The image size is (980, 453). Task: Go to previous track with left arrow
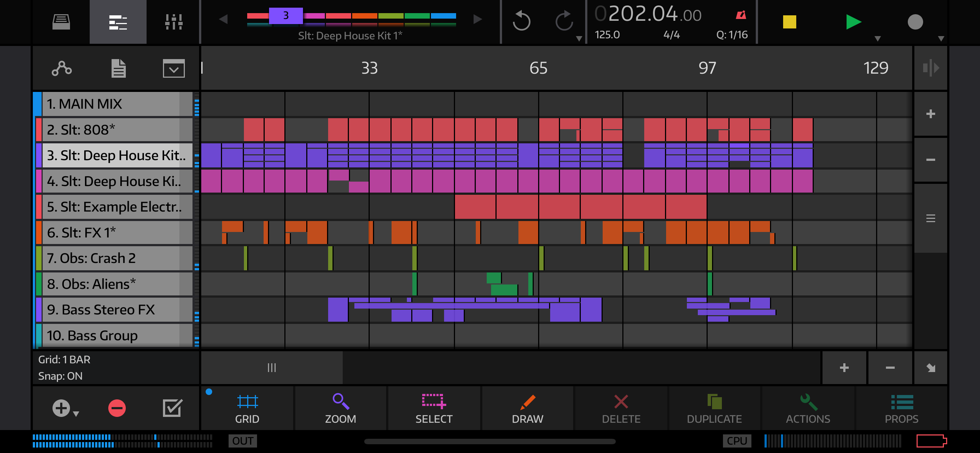[x=223, y=19]
